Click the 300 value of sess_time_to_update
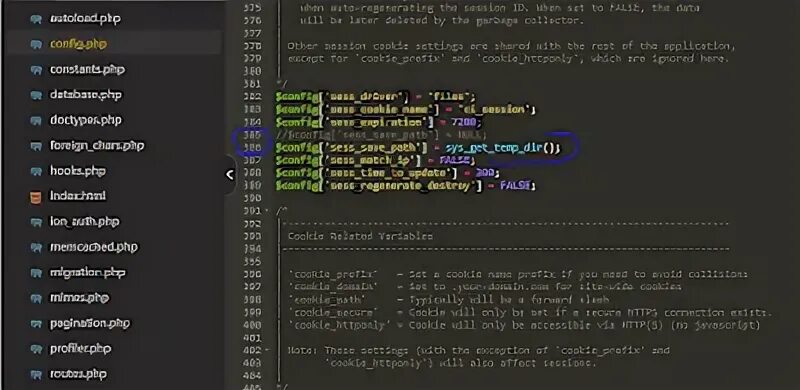Image resolution: width=800 pixels, height=390 pixels. [x=484, y=173]
